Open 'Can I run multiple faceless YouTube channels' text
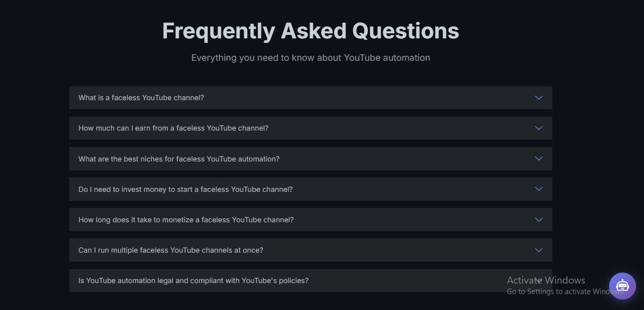This screenshot has height=310, width=644. click(170, 250)
